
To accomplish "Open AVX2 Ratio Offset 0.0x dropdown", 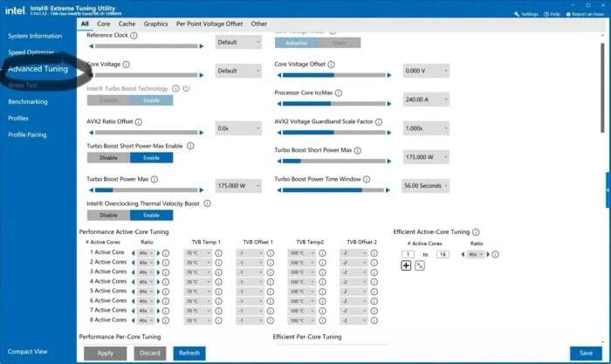I will [238, 128].
